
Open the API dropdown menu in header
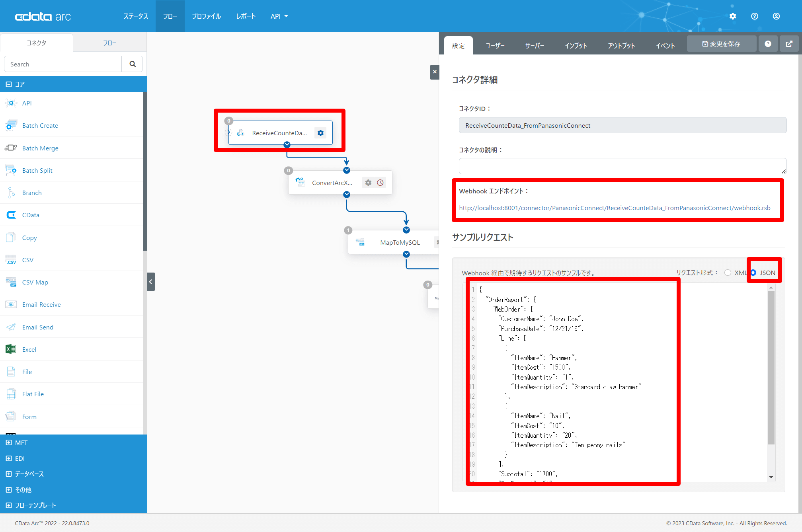279,16
